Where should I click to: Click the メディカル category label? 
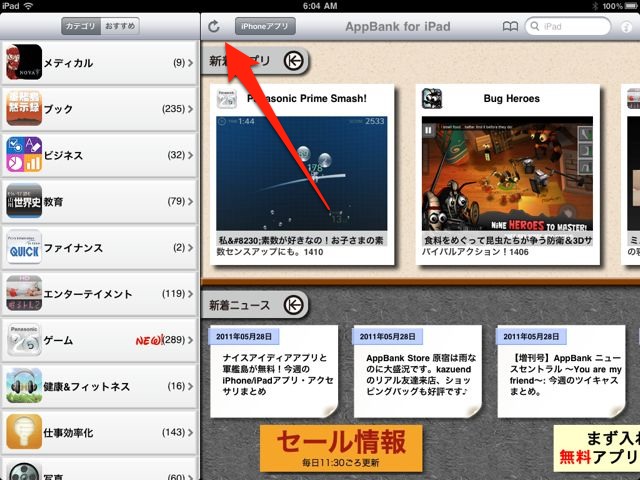click(68, 63)
